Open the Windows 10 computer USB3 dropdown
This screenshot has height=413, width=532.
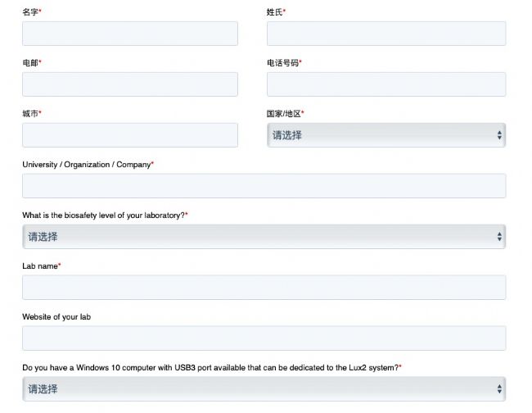[264, 389]
